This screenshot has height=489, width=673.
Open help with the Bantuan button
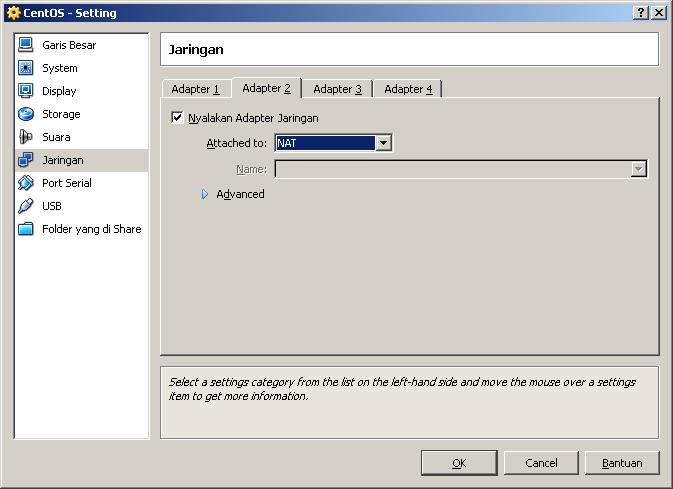(x=622, y=463)
